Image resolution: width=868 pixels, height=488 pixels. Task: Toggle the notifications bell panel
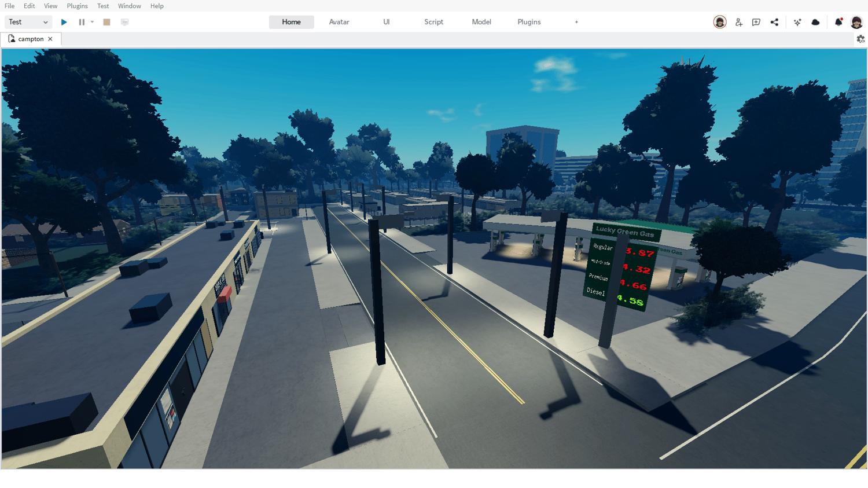coord(839,22)
